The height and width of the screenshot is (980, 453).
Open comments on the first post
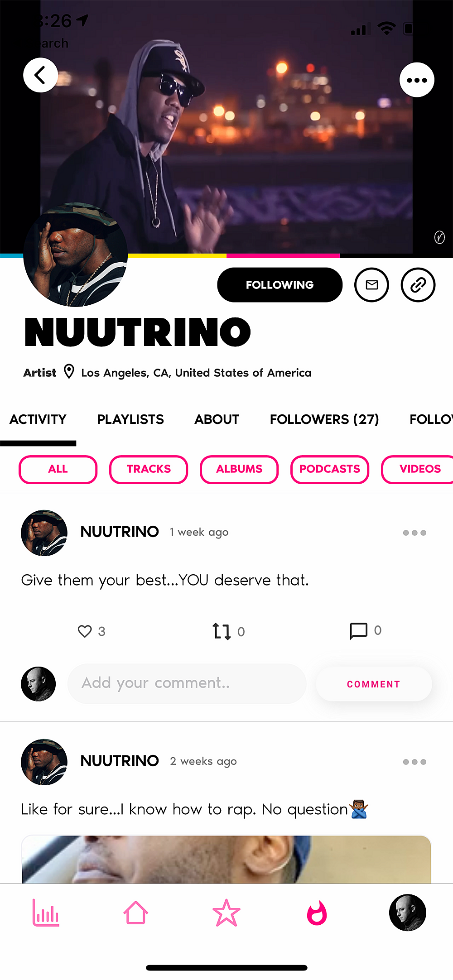(358, 630)
